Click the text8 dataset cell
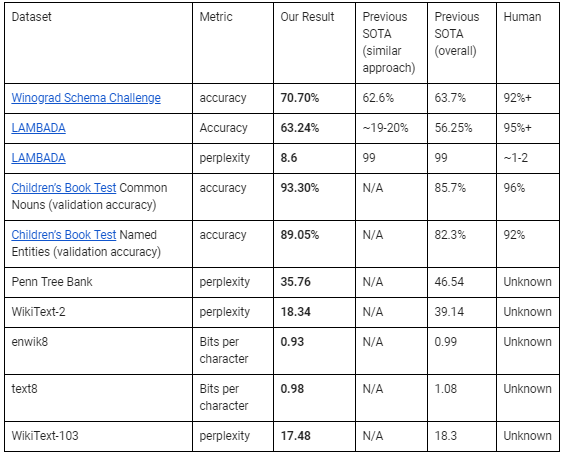Viewport: 565px width, 456px height. coord(98,398)
